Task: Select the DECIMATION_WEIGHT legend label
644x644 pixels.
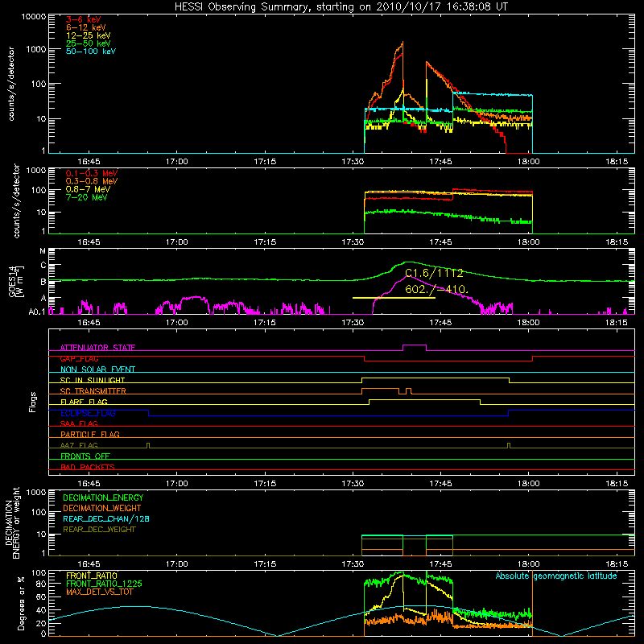Action: 102,508
